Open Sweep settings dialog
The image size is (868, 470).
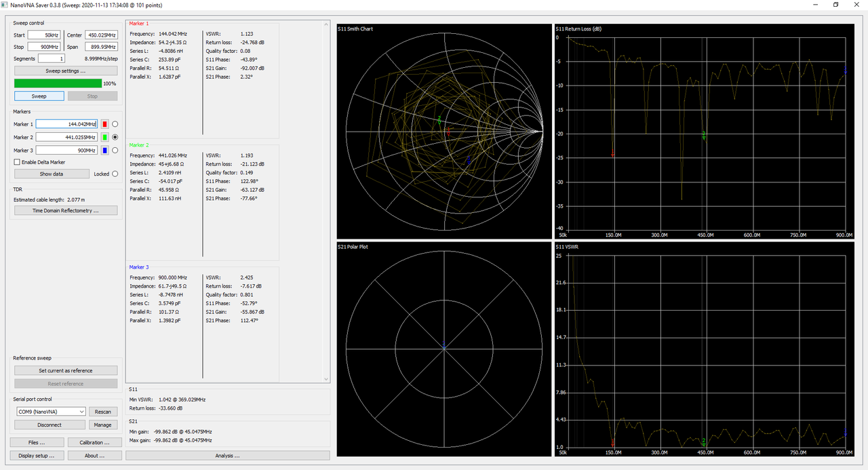click(x=66, y=71)
